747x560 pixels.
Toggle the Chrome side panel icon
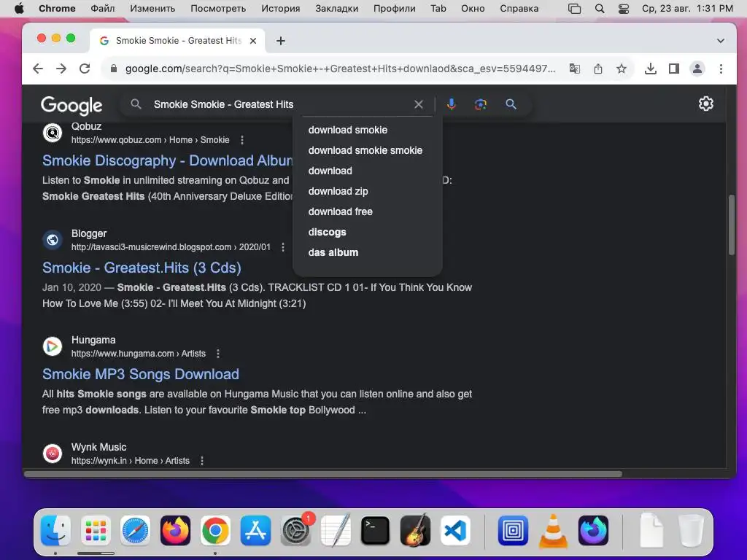point(673,69)
